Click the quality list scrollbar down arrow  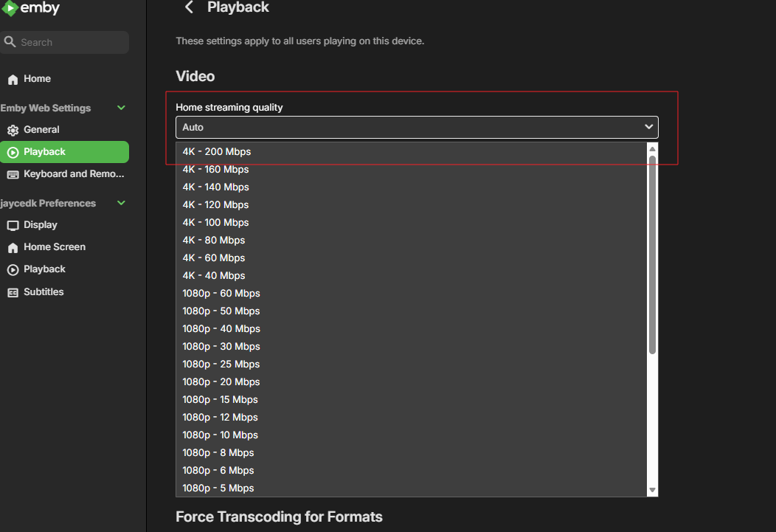[x=652, y=491]
